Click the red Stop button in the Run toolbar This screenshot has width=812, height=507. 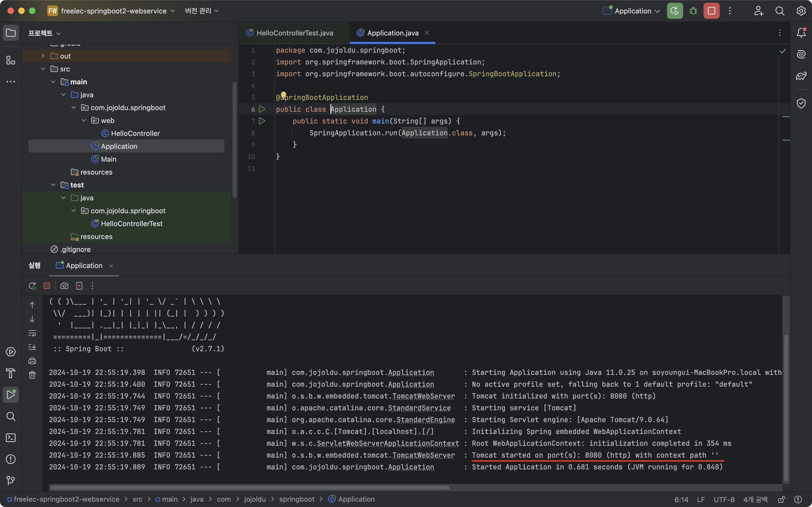coord(47,286)
